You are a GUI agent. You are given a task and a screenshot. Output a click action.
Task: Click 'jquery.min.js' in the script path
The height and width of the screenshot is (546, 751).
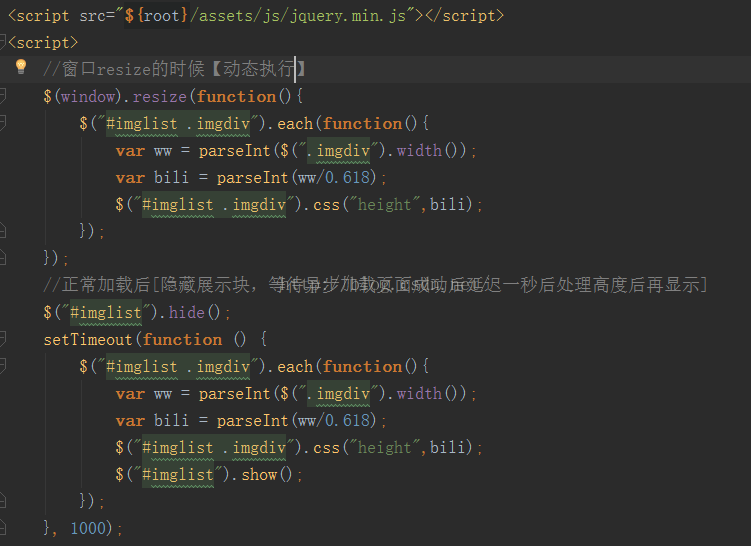[349, 15]
